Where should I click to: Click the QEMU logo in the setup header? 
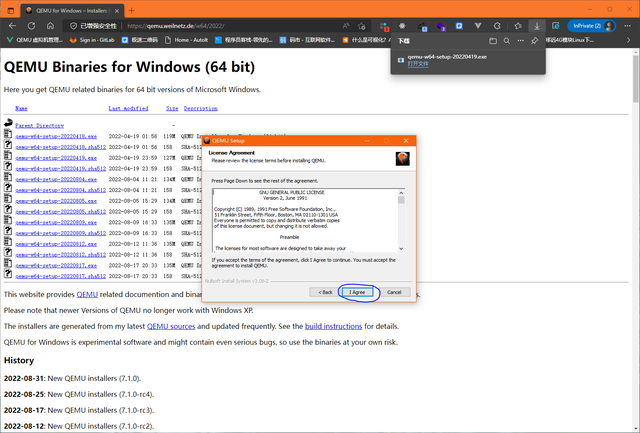(402, 159)
